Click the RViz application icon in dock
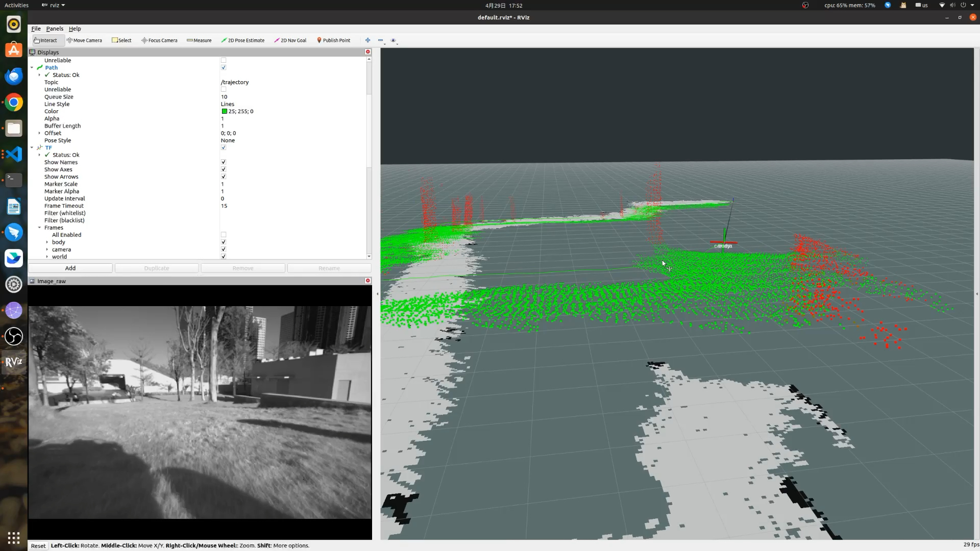Viewport: 980px width, 551px height. pos(13,362)
